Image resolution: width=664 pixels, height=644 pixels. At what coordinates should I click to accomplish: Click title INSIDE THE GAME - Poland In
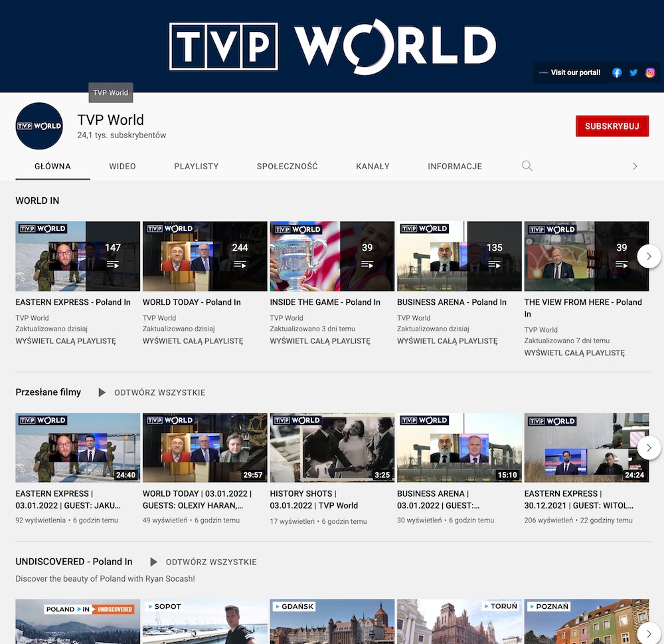[x=325, y=302]
